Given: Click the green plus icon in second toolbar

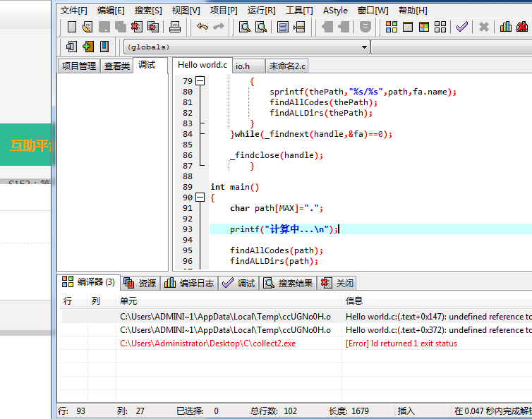Looking at the screenshot, I should [88, 47].
